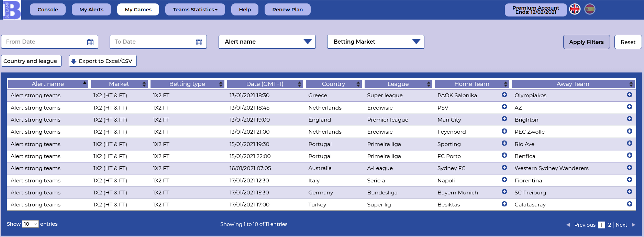Click plus icon next to Galatasaray

630,204
